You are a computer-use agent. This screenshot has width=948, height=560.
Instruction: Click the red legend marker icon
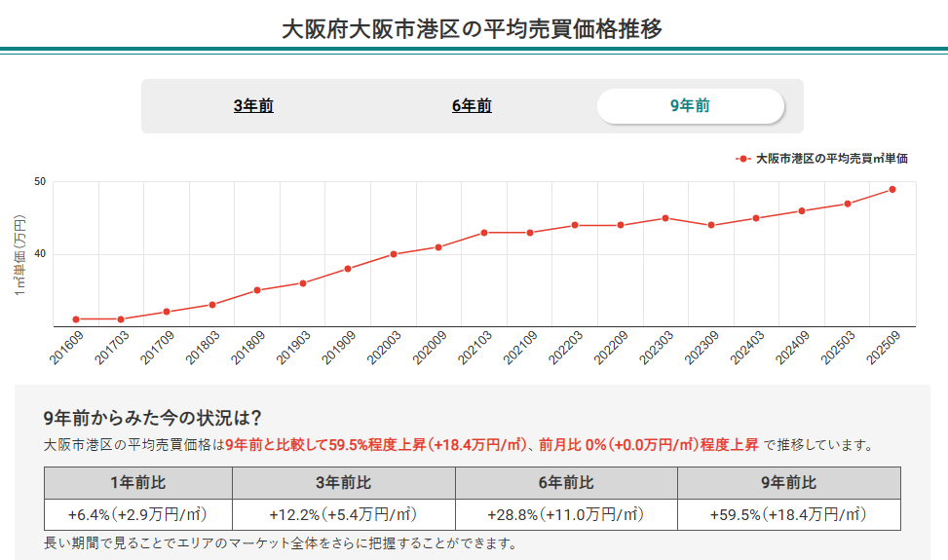point(743,158)
